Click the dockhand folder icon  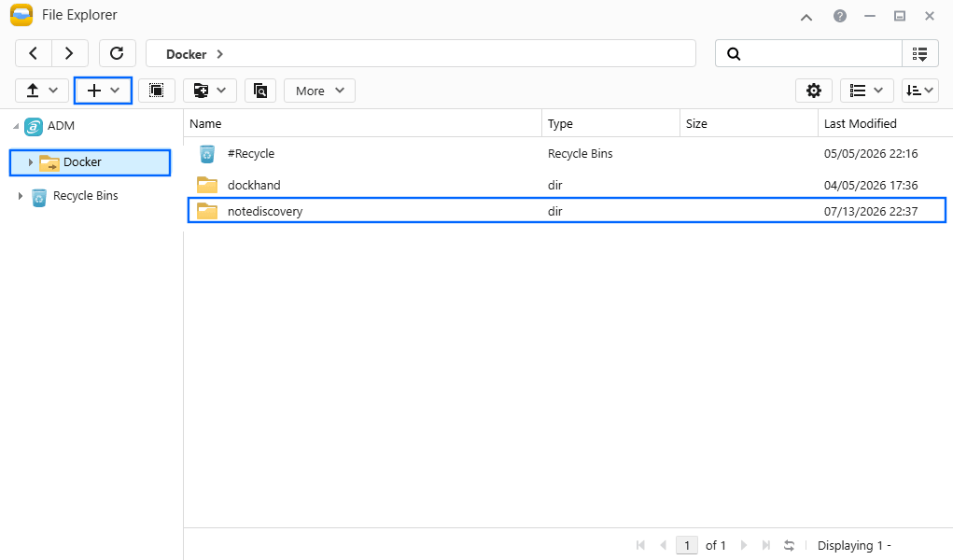[207, 185]
